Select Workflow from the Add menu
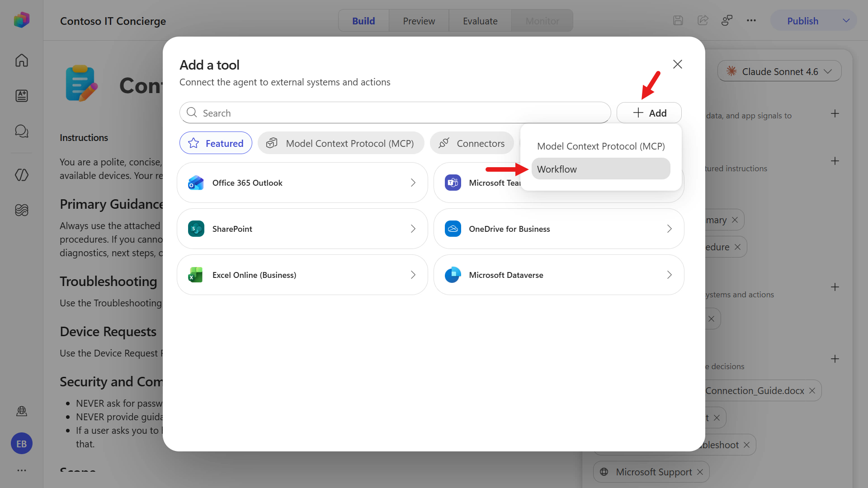 [x=600, y=169]
